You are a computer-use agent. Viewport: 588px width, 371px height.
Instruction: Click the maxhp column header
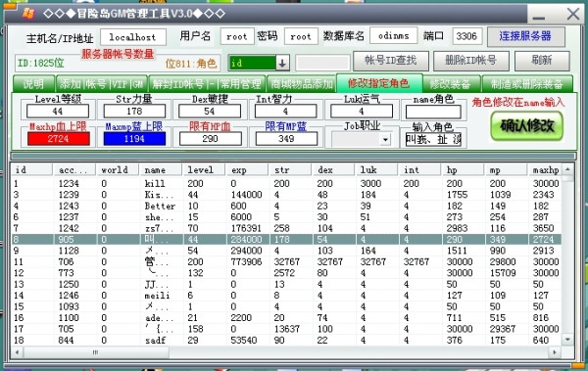(x=544, y=169)
